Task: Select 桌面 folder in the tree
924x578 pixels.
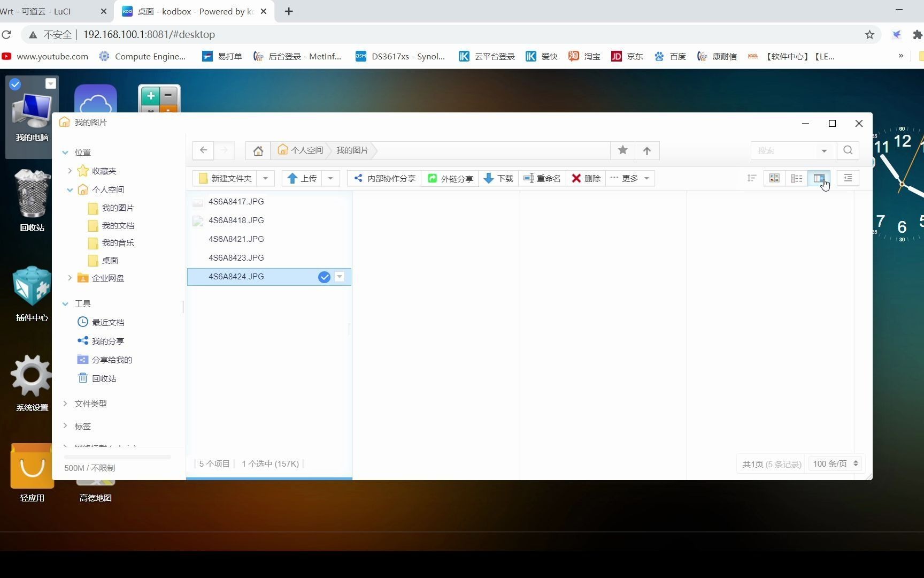Action: click(x=104, y=260)
